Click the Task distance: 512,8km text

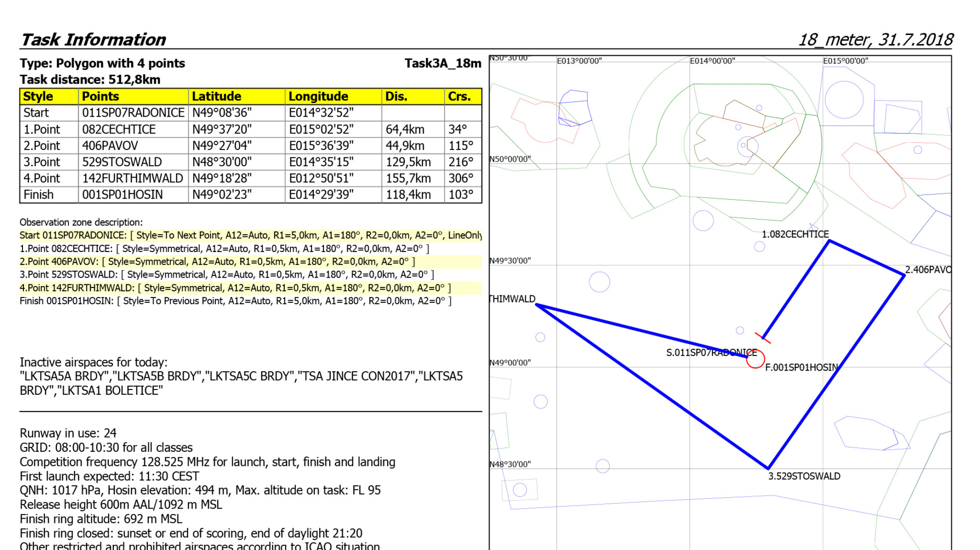(90, 79)
